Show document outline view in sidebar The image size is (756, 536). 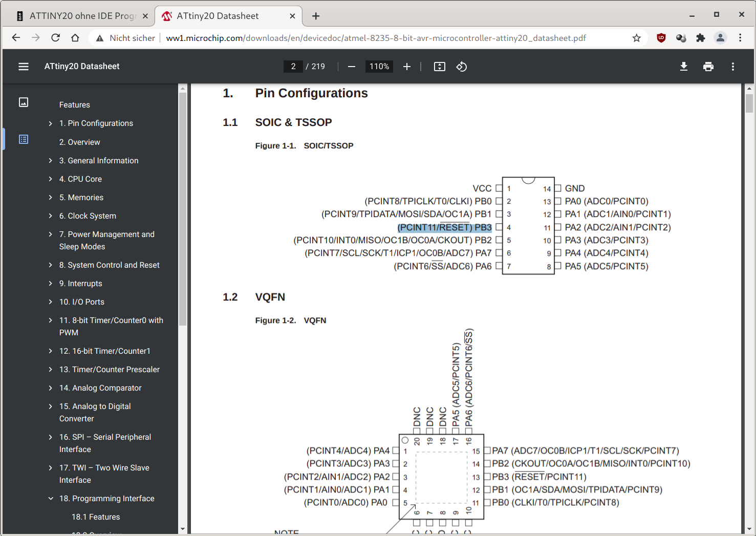[x=24, y=139]
